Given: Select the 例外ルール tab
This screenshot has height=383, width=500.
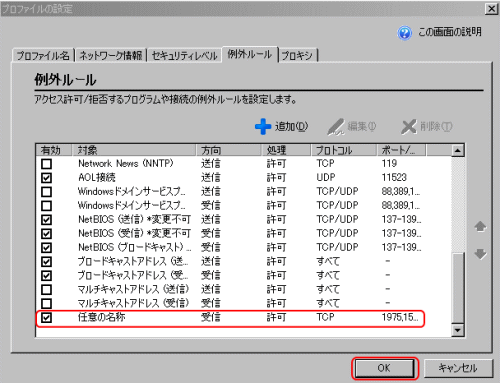Looking at the screenshot, I should (250, 54).
